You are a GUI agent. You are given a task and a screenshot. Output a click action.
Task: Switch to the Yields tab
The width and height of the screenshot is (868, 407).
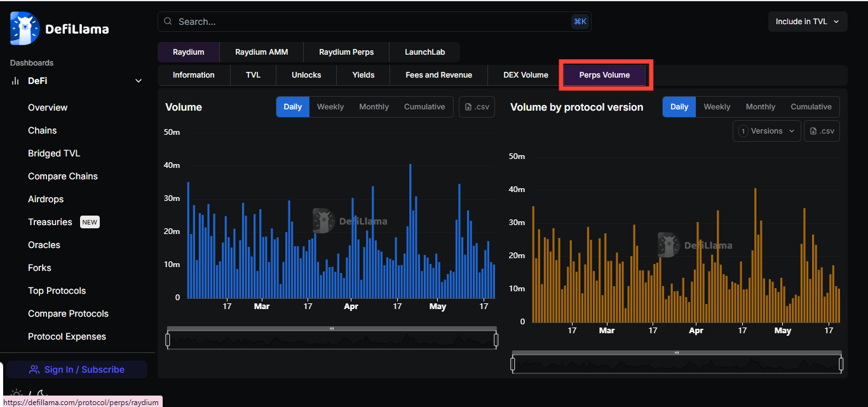363,75
